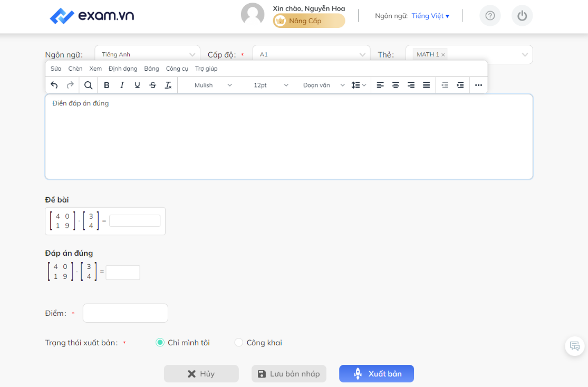Open the 12pt font size dropdown
This screenshot has width=588, height=387.
[271, 85]
